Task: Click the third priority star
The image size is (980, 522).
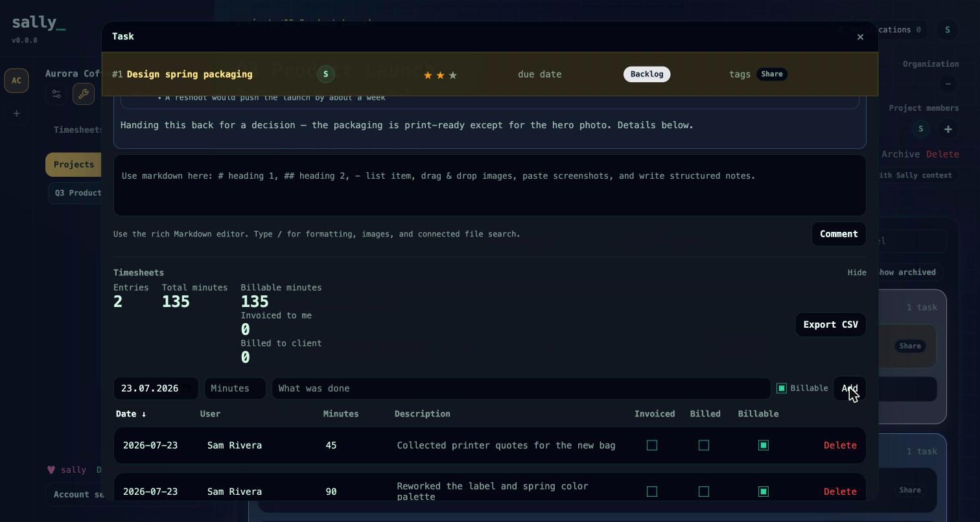Action: [x=453, y=75]
